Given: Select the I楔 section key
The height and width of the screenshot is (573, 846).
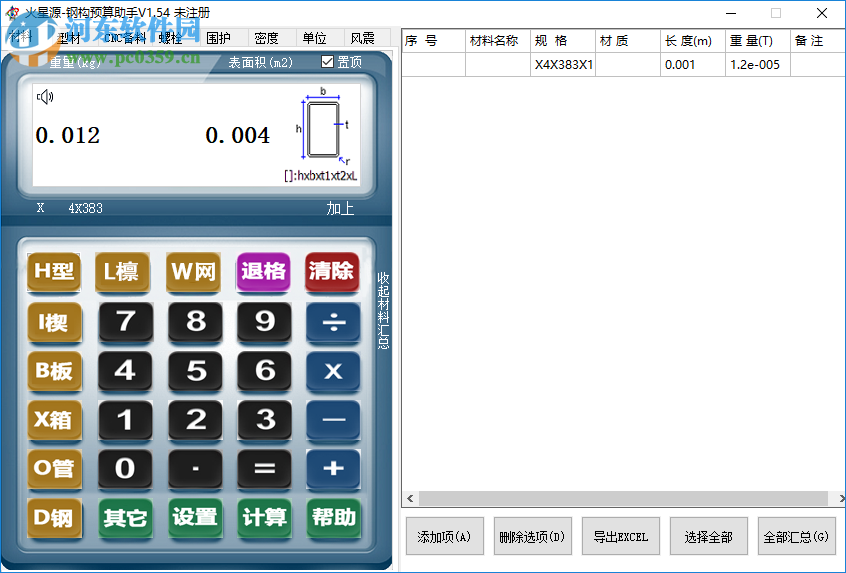Looking at the screenshot, I should [54, 322].
